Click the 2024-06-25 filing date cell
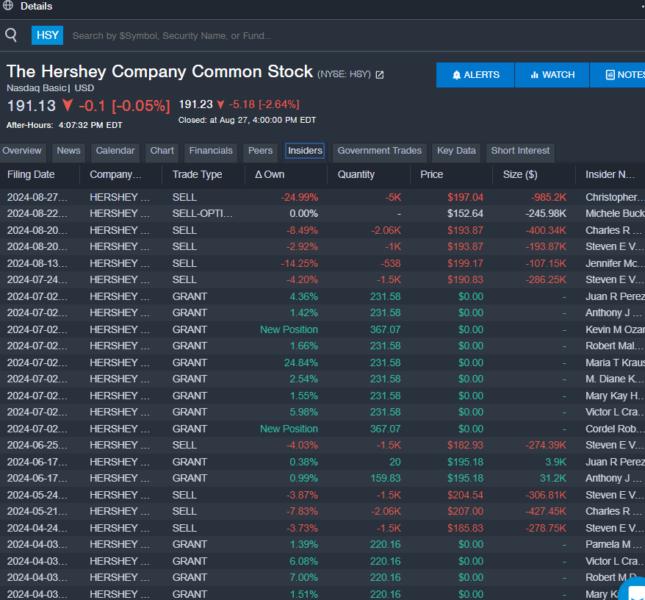This screenshot has height=600, width=645. (37, 445)
